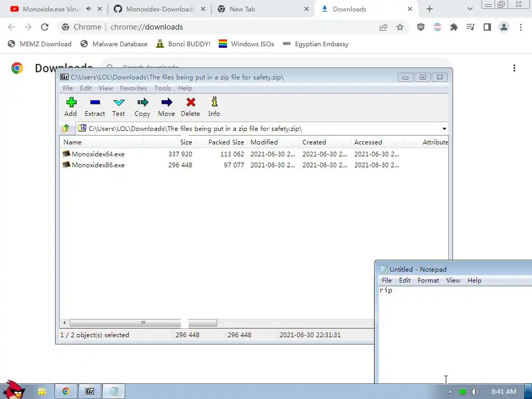Open Malware Database bookmark
This screenshot has width=532, height=399.
click(x=114, y=44)
